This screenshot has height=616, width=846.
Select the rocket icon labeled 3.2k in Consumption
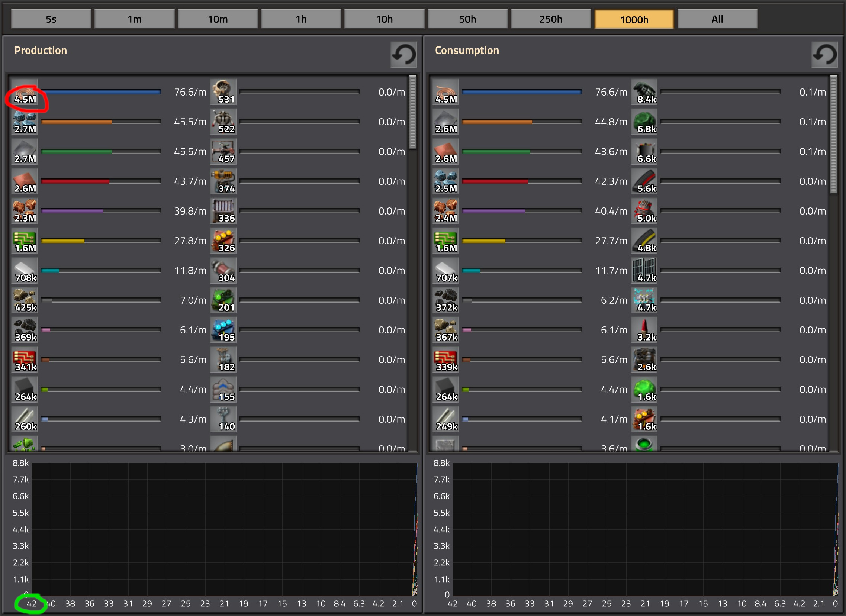(x=644, y=330)
